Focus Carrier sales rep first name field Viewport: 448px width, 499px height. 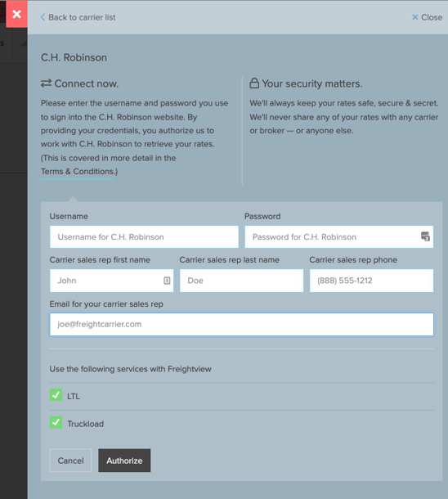112,281
